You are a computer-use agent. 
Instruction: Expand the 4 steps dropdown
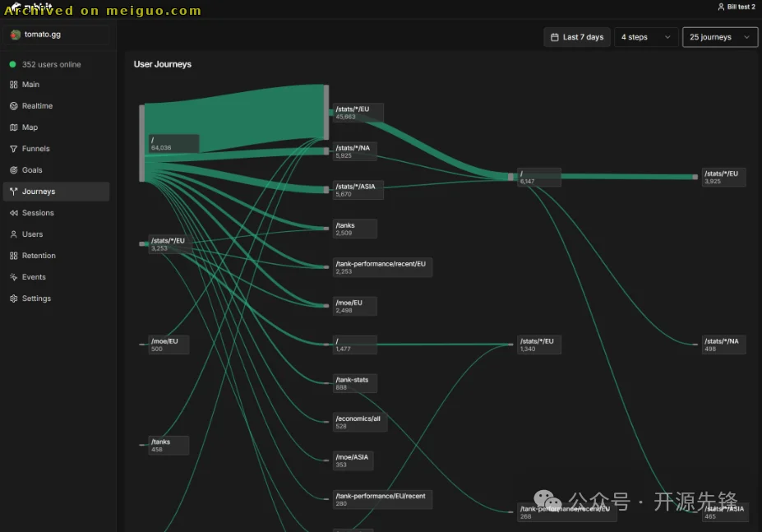click(645, 37)
